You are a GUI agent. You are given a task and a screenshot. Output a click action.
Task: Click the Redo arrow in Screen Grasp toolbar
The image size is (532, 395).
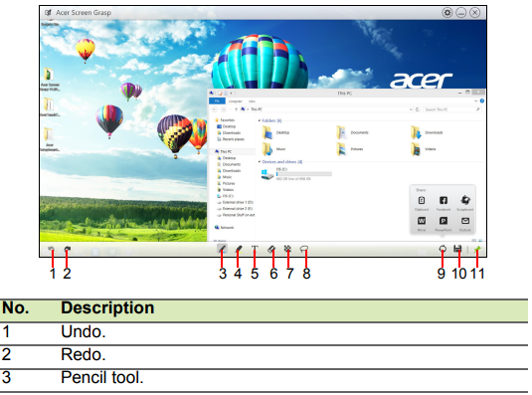tap(68, 249)
